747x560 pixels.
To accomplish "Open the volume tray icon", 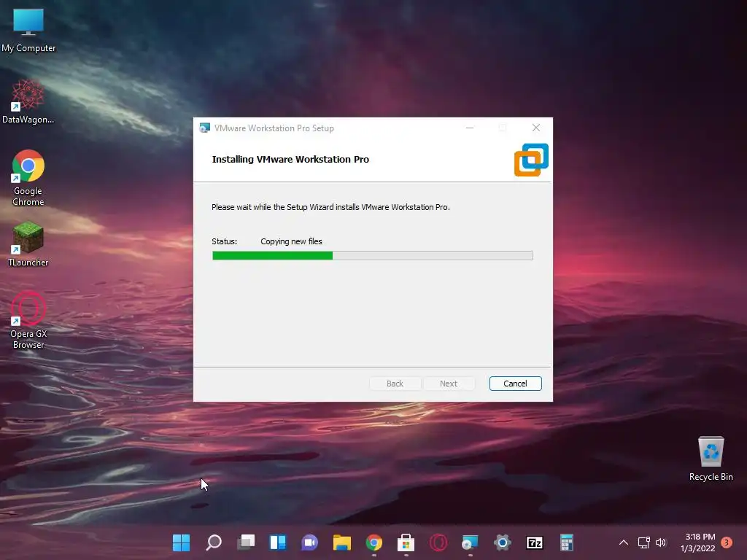I will coord(661,542).
